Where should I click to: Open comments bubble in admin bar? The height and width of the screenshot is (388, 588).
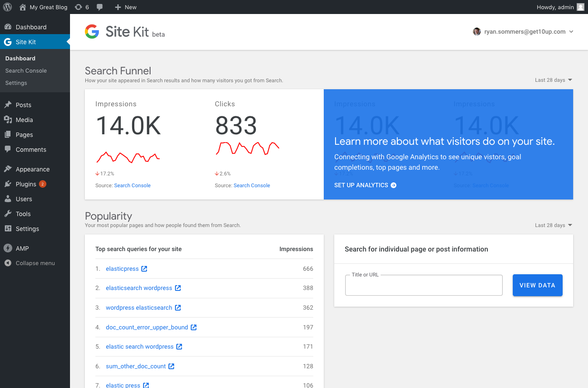[x=100, y=7]
